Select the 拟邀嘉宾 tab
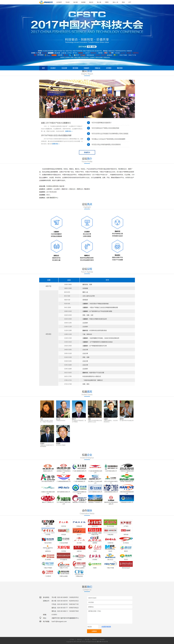This screenshot has height=644, width=174. [x=86, y=68]
